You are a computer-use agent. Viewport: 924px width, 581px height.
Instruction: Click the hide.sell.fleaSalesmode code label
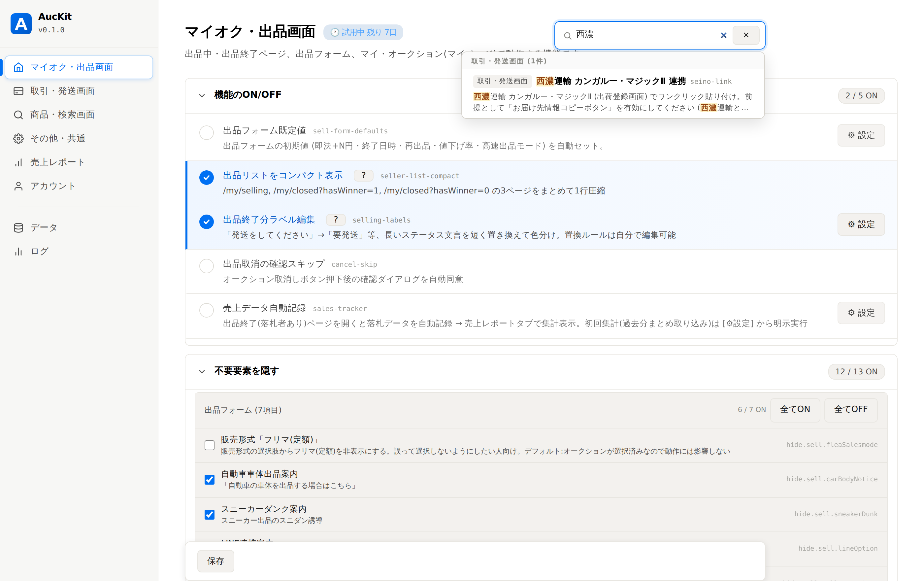(832, 445)
